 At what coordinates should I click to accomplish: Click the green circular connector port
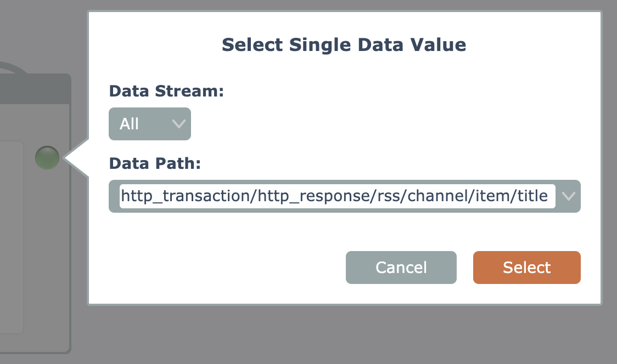47,158
